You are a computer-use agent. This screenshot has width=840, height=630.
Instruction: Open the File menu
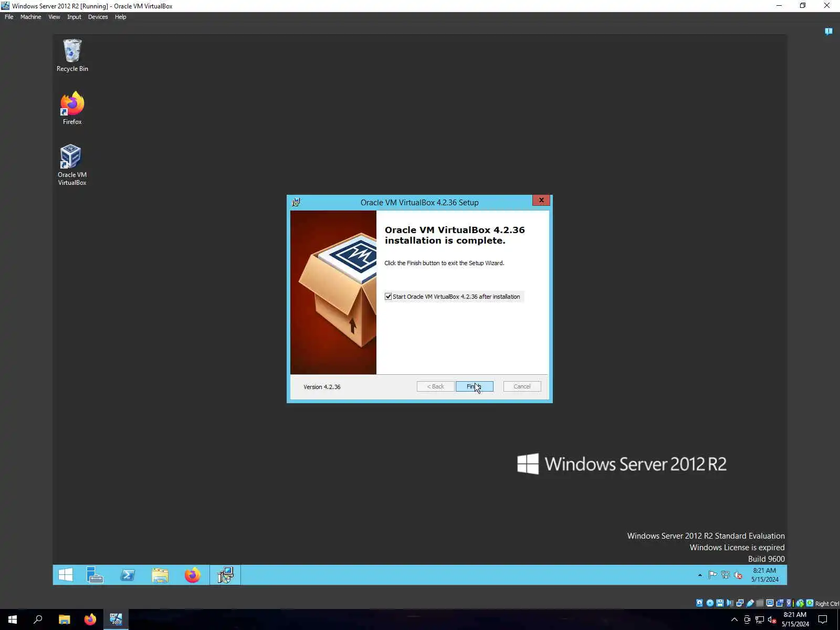click(x=9, y=17)
